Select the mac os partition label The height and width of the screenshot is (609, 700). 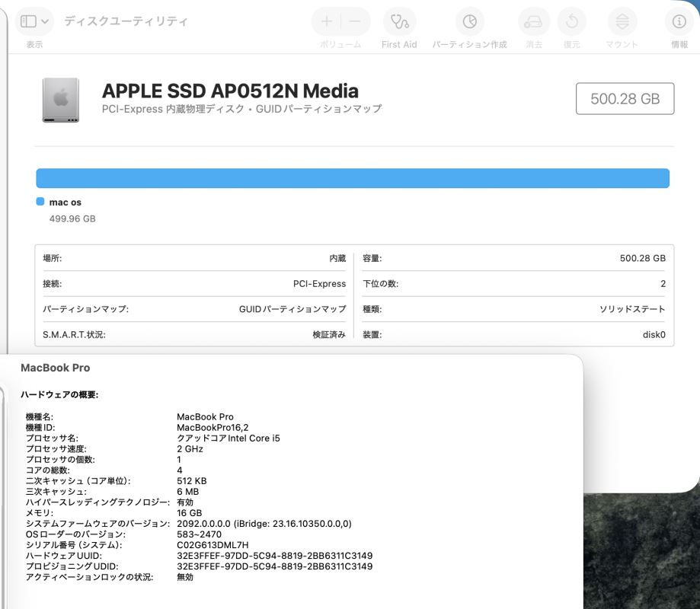(65, 202)
